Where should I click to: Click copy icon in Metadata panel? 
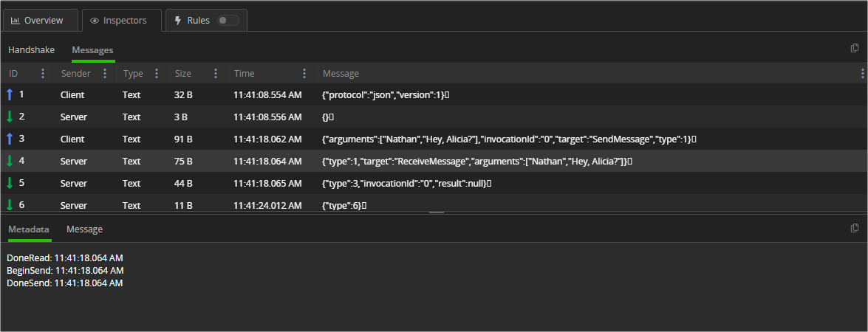[854, 227]
